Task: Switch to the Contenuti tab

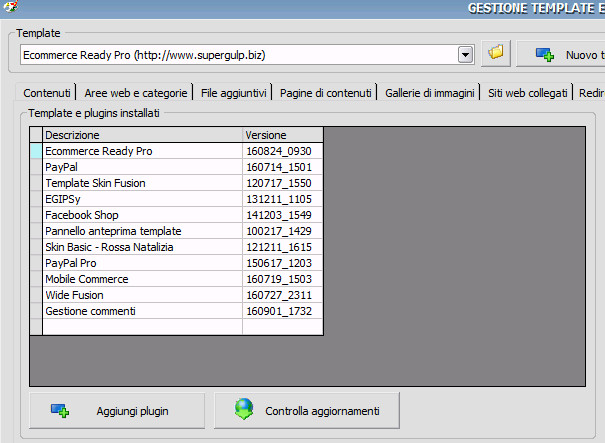Action: tap(47, 93)
